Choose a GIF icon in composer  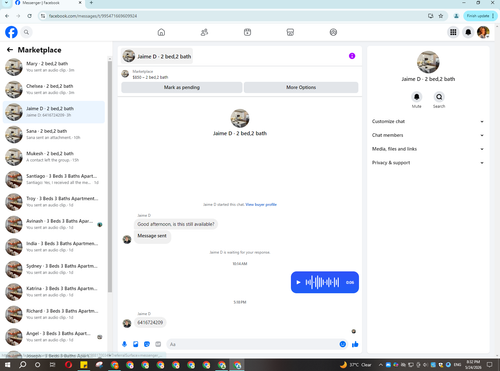[158, 344]
